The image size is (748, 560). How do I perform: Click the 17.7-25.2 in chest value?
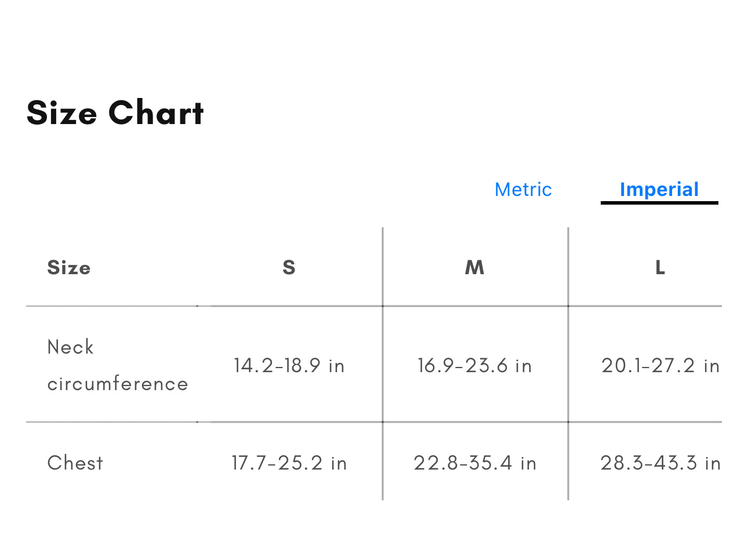click(x=289, y=463)
